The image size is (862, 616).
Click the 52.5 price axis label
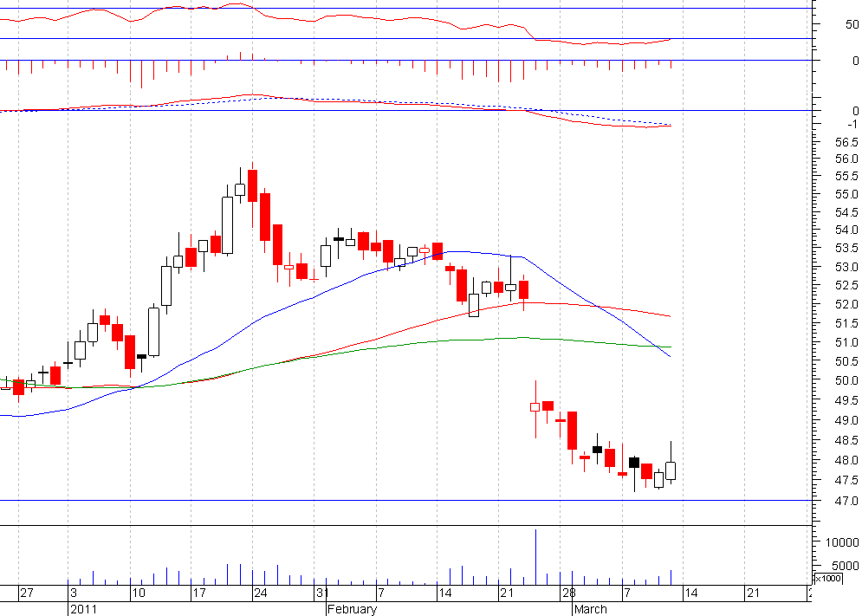pyautogui.click(x=846, y=285)
